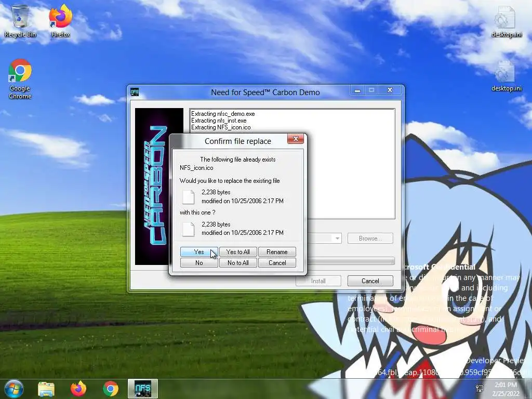Confirm replacement with Yes button

coord(199,252)
